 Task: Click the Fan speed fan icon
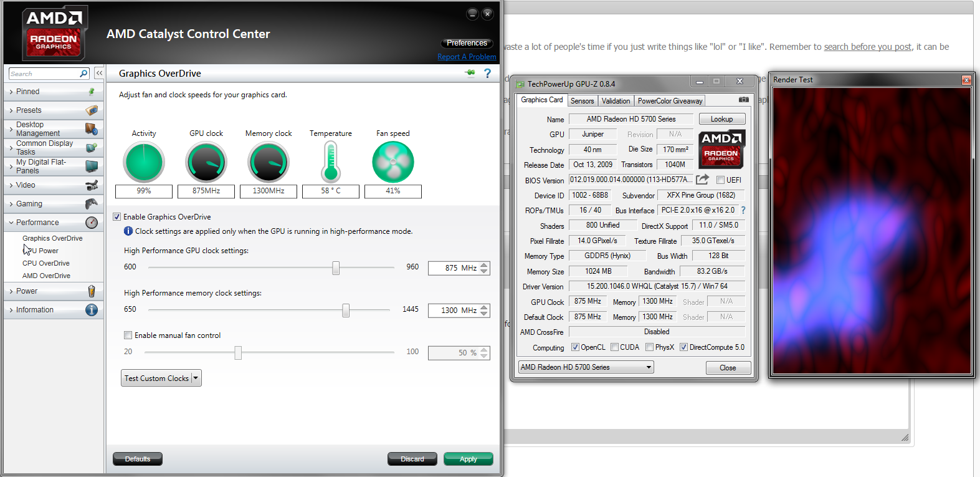393,162
